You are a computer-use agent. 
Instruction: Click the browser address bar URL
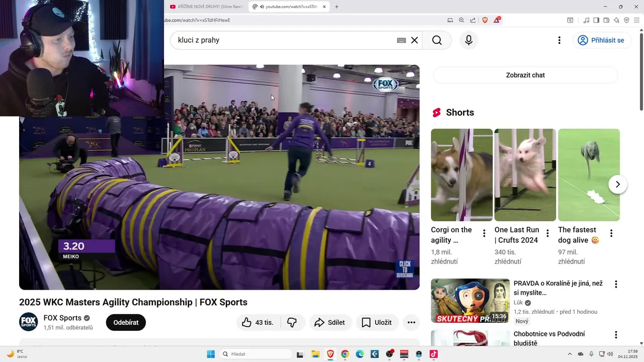pos(197,20)
